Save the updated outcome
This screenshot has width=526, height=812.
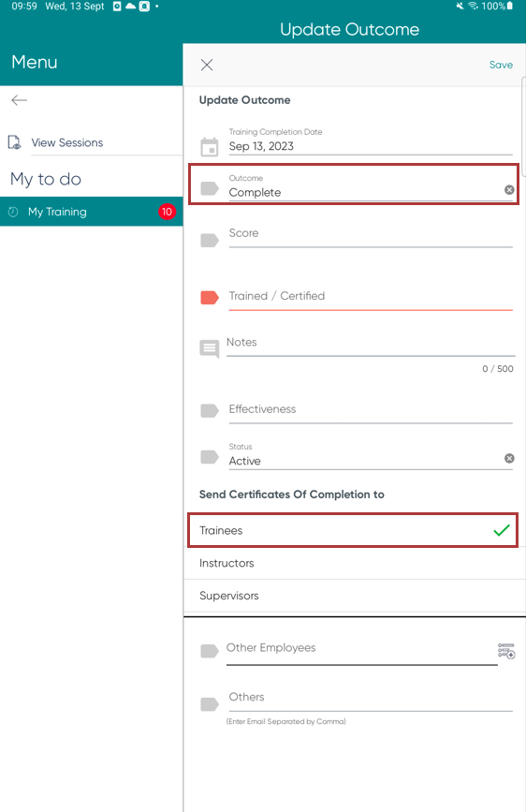(x=501, y=65)
